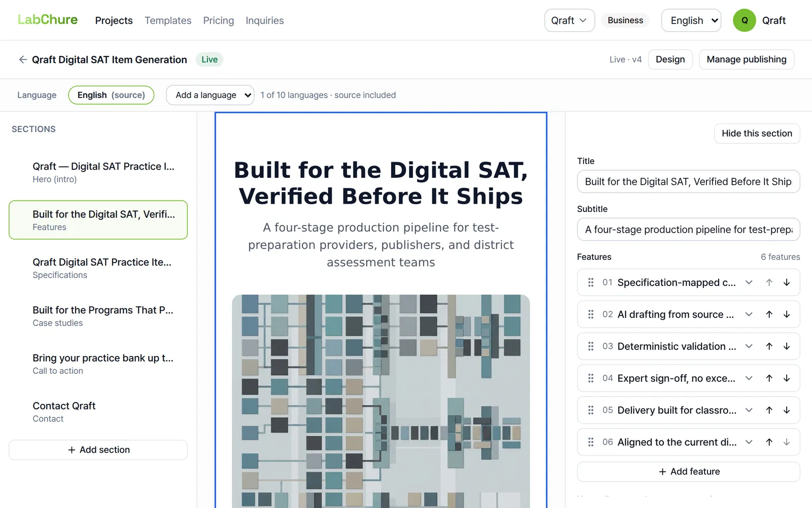Image resolution: width=812 pixels, height=508 pixels.
Task: Move feature 04 Expert sign-off up
Action: 769,378
